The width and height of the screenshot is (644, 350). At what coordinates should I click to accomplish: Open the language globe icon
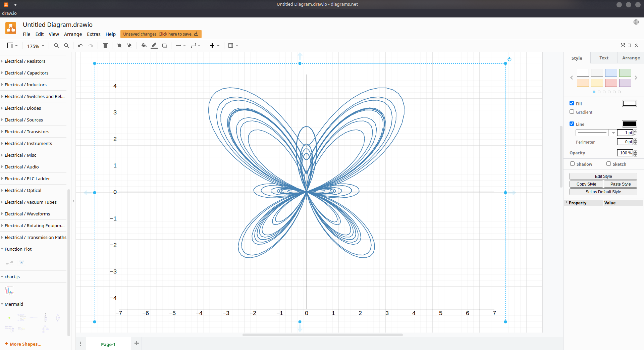click(636, 22)
